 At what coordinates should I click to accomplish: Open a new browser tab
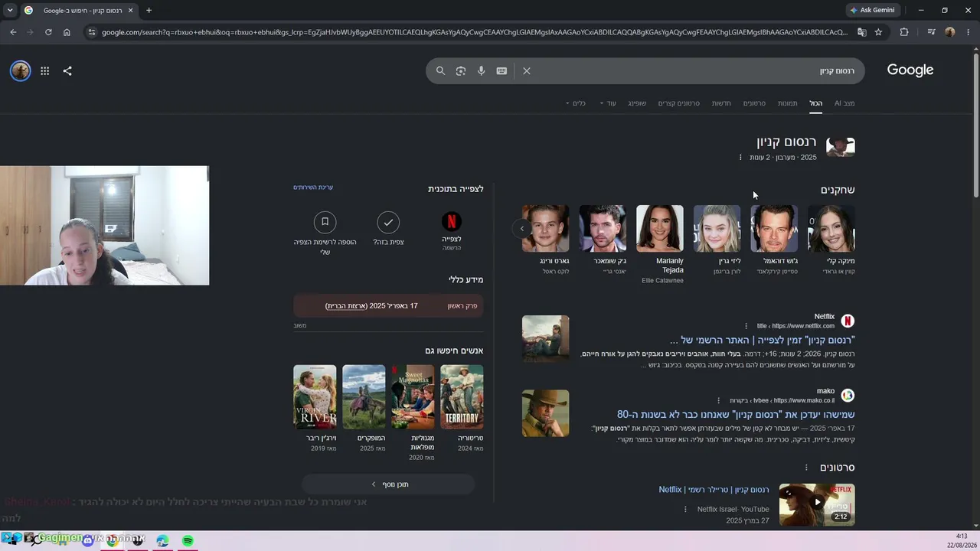(149, 11)
